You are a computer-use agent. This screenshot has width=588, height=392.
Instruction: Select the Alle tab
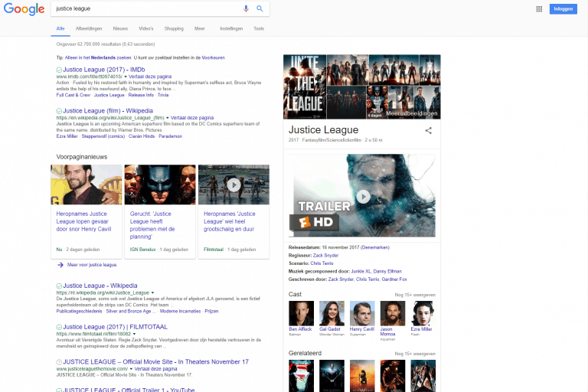60,28
